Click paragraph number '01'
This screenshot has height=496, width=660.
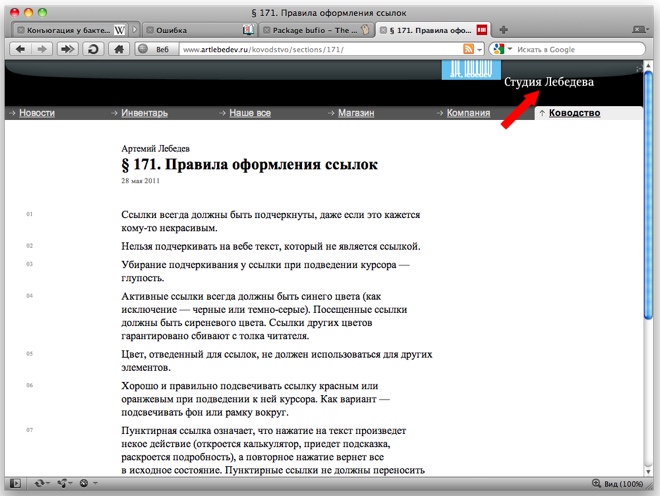(29, 214)
